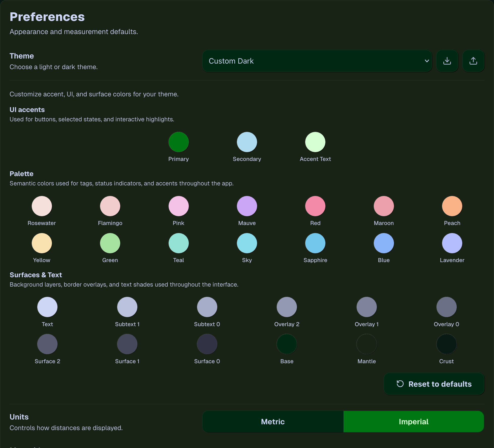This screenshot has width=494, height=448.
Task: Click the export theme upload icon
Action: [473, 61]
